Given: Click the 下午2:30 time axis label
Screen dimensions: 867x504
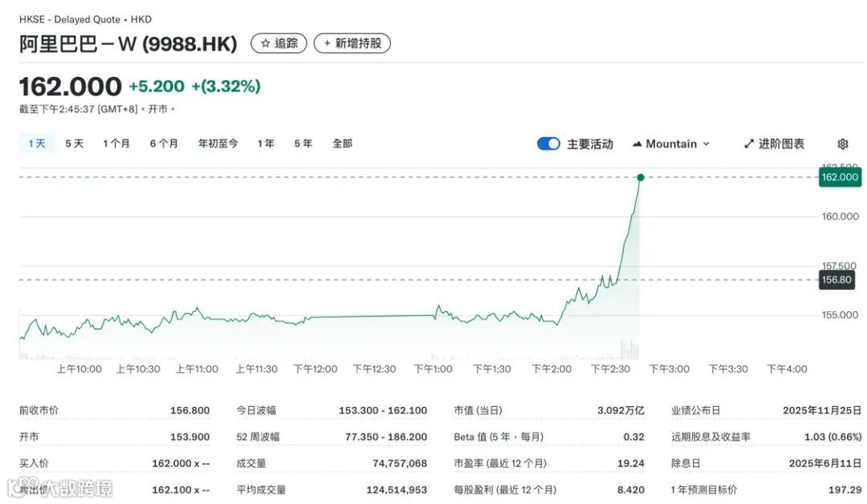Looking at the screenshot, I should tap(610, 369).
